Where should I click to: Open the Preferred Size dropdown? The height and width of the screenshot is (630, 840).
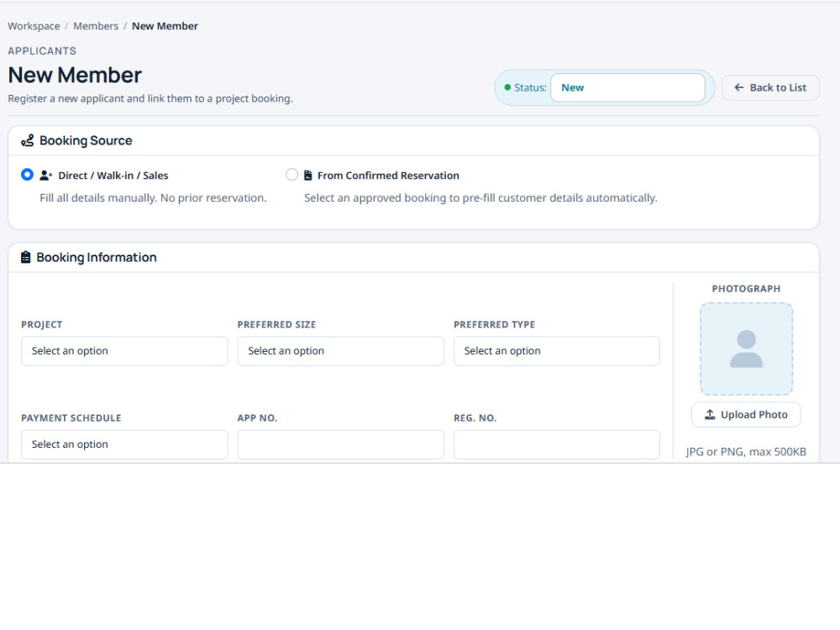coord(341,351)
